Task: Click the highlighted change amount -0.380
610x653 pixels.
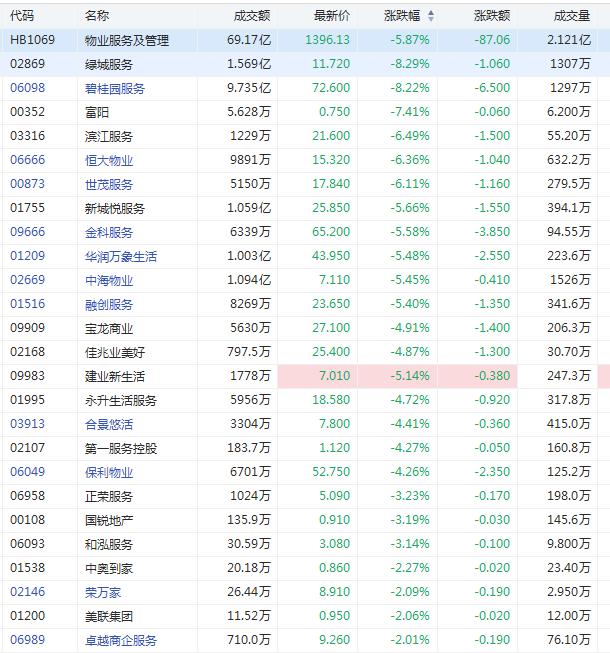Action: [x=492, y=376]
